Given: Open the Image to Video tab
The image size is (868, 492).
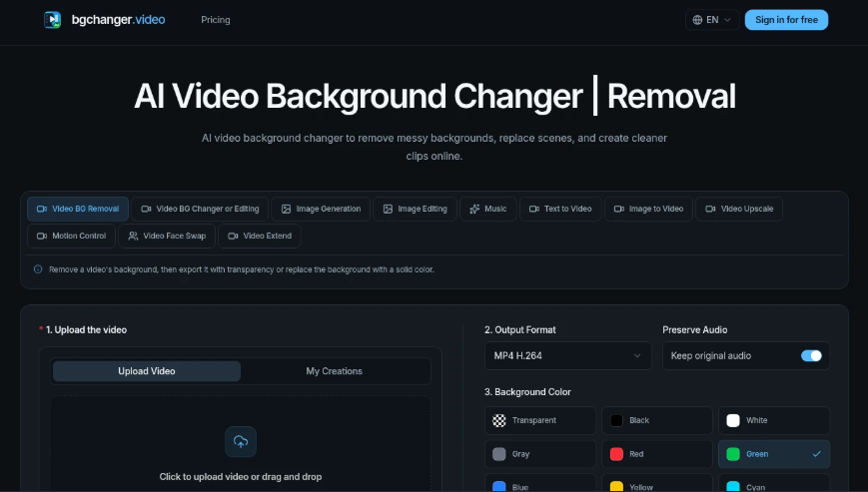Looking at the screenshot, I should (x=648, y=209).
